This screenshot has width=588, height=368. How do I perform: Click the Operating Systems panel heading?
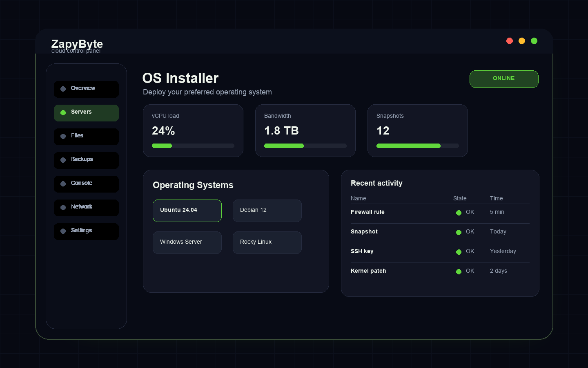tap(193, 185)
